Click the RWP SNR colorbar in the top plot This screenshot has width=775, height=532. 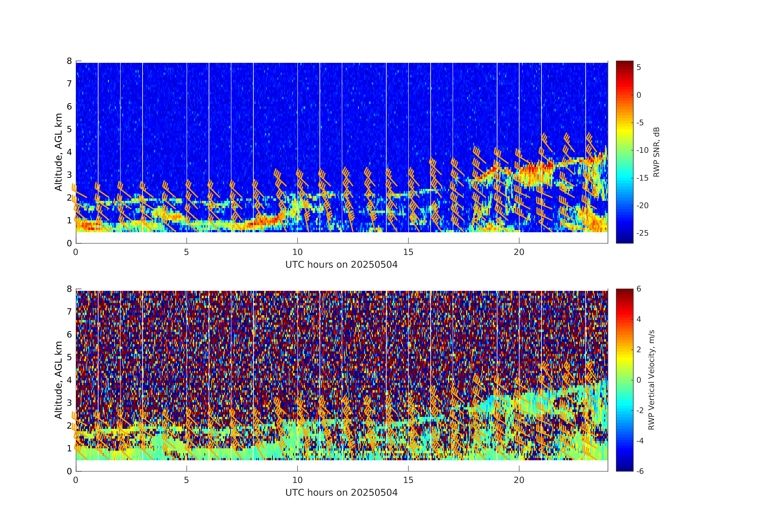coord(624,152)
